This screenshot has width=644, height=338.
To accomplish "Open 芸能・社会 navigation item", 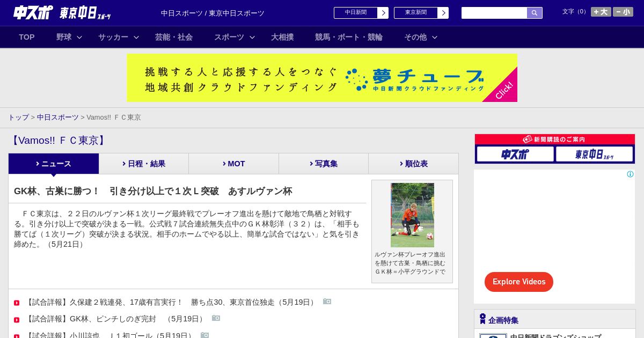I will tap(174, 37).
